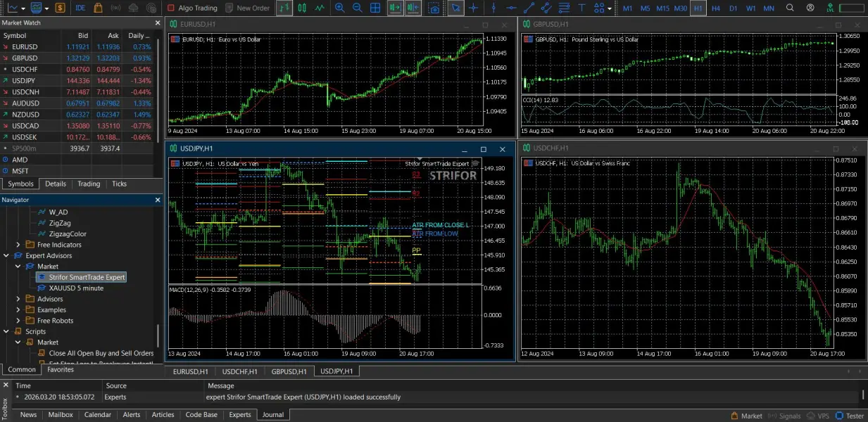
Task: Open the shapes objects dropdown arrow
Action: (x=610, y=8)
